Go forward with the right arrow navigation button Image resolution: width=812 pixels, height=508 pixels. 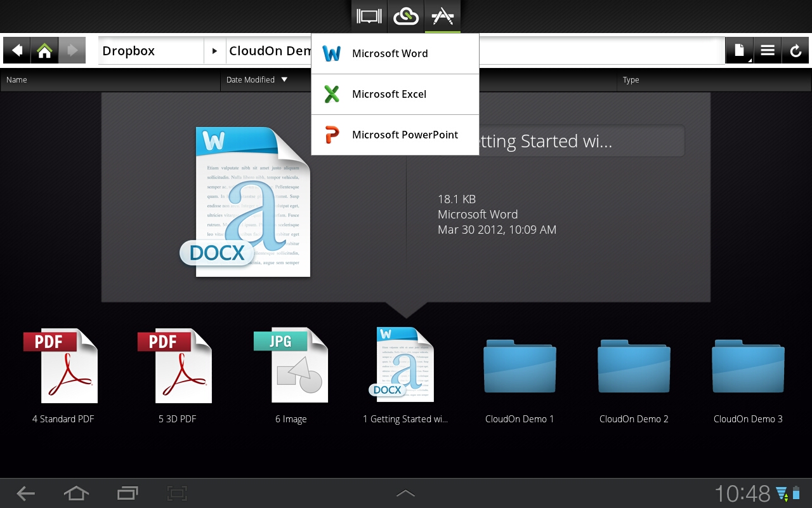point(72,51)
